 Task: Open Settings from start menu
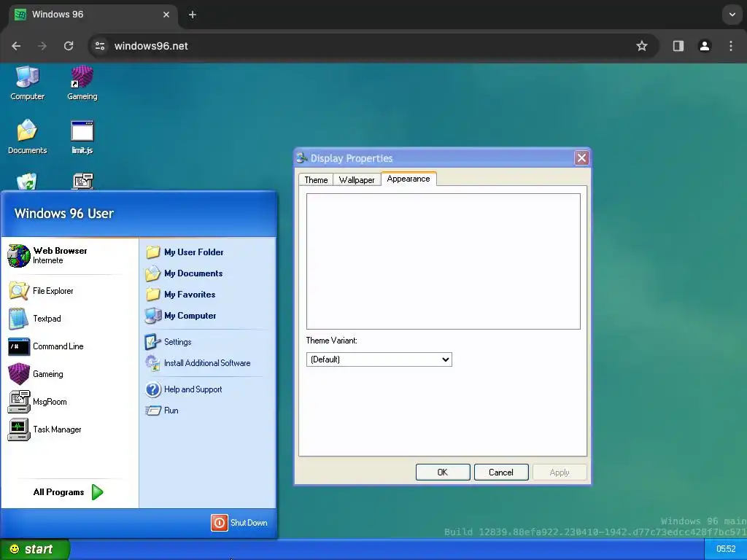[x=169, y=341]
